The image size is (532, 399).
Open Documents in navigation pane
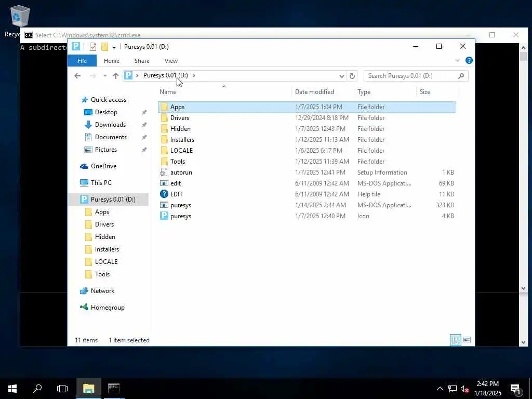(x=111, y=137)
